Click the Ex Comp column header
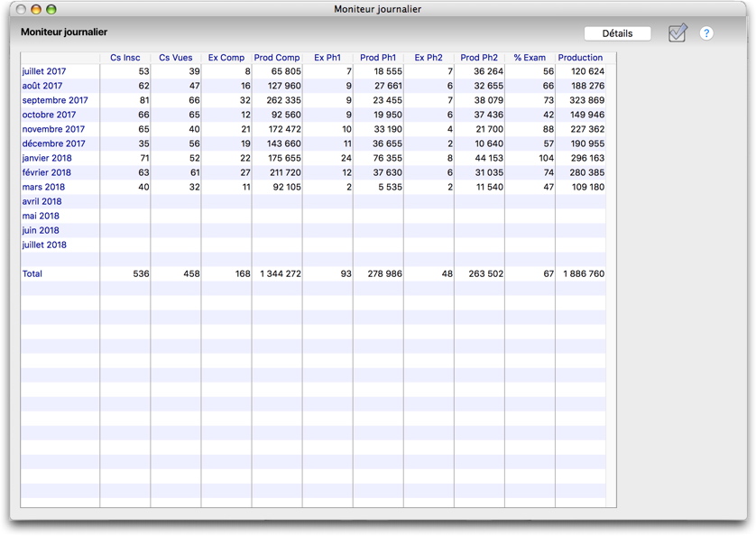The width and height of the screenshot is (756, 536). 226,58
